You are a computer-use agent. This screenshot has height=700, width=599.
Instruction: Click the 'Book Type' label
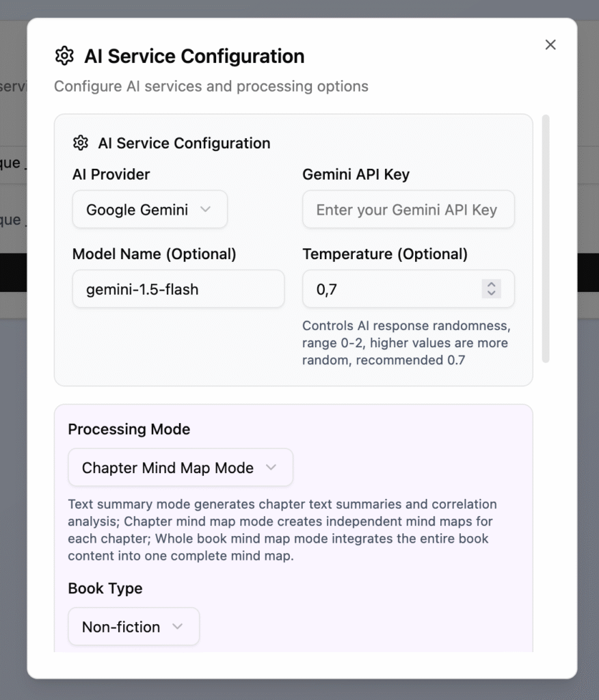[105, 589]
